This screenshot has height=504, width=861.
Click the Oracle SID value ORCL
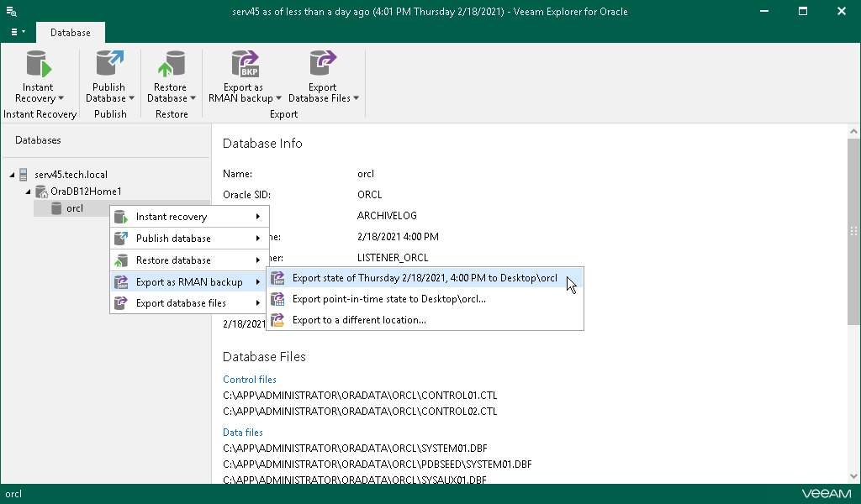(x=370, y=195)
